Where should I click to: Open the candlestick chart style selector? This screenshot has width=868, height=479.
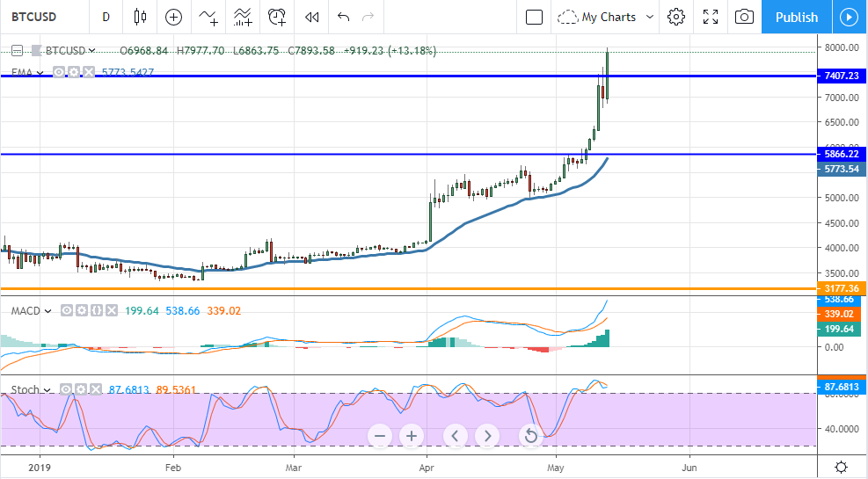140,18
